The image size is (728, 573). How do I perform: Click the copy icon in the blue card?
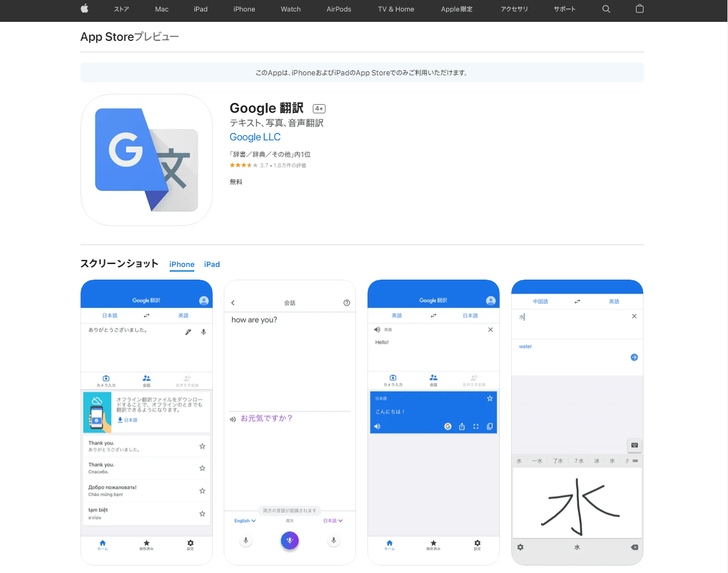tap(490, 426)
